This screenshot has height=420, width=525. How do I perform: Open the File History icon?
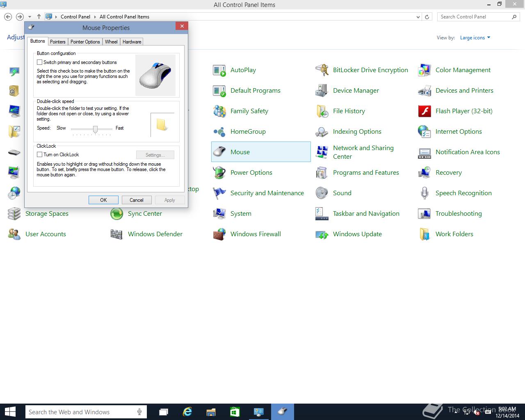click(x=322, y=111)
